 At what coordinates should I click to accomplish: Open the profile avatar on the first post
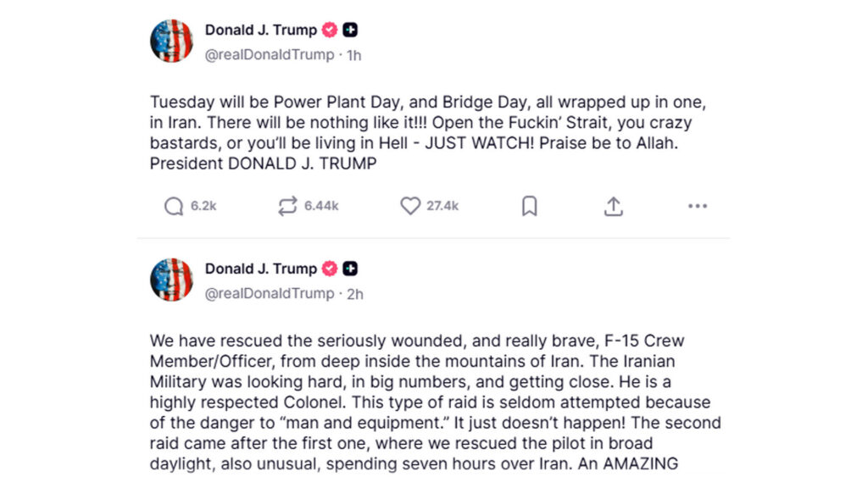coord(171,41)
